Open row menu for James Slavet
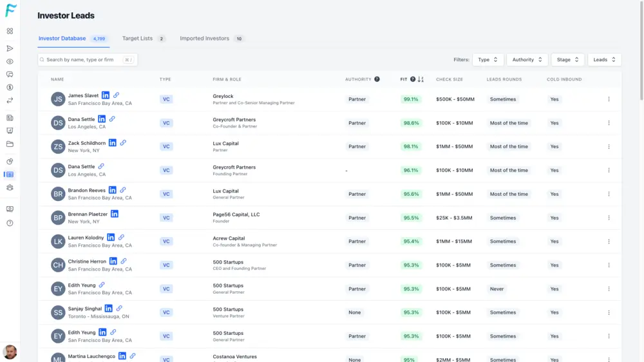Image resolution: width=644 pixels, height=362 pixels. point(609,99)
